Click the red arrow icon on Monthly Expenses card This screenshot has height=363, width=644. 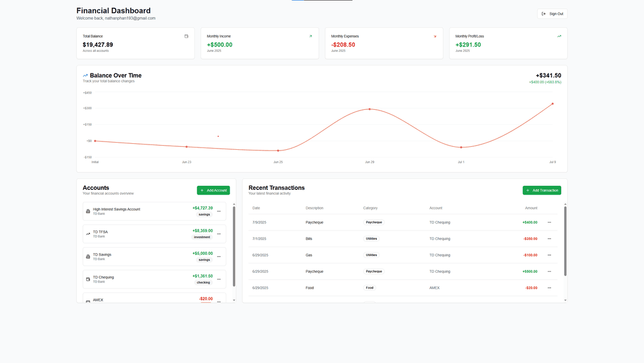tap(435, 36)
